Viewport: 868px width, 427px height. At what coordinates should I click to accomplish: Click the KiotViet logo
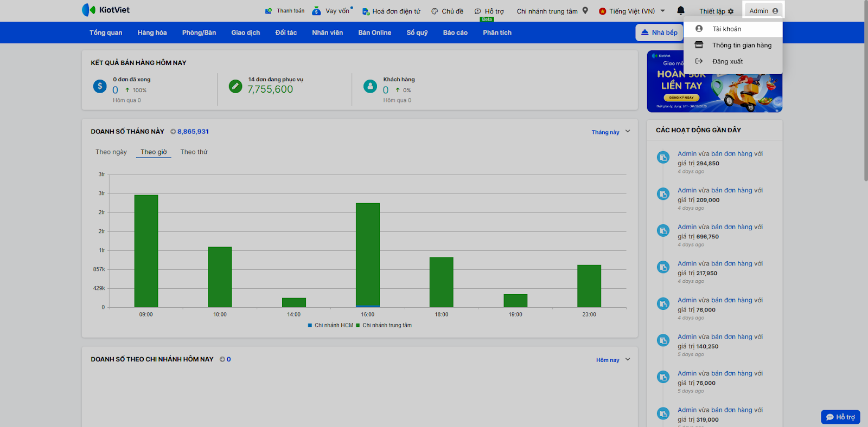[x=106, y=10]
